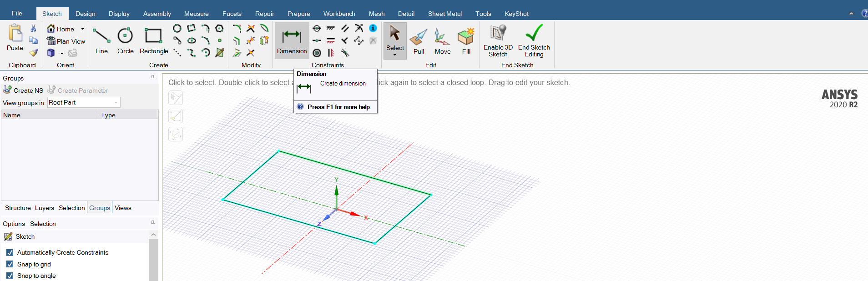Open the Home view dropdown arrow
This screenshot has height=281, width=868.
tap(83, 29)
